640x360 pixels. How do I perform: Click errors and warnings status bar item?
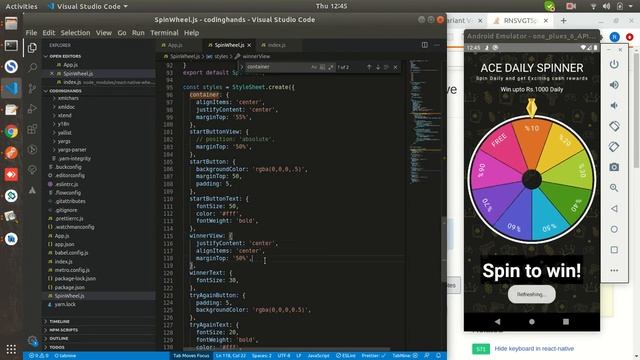coord(38,356)
